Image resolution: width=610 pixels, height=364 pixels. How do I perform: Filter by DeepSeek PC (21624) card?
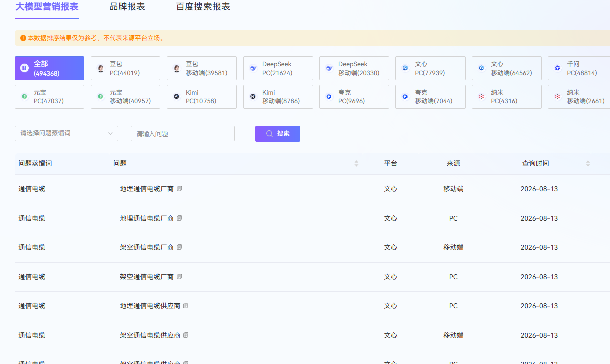pyautogui.click(x=278, y=68)
